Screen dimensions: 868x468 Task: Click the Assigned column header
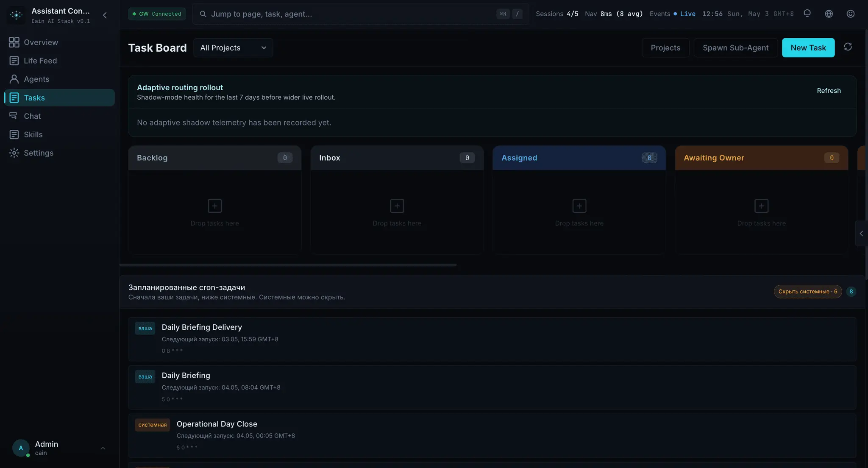click(x=579, y=158)
